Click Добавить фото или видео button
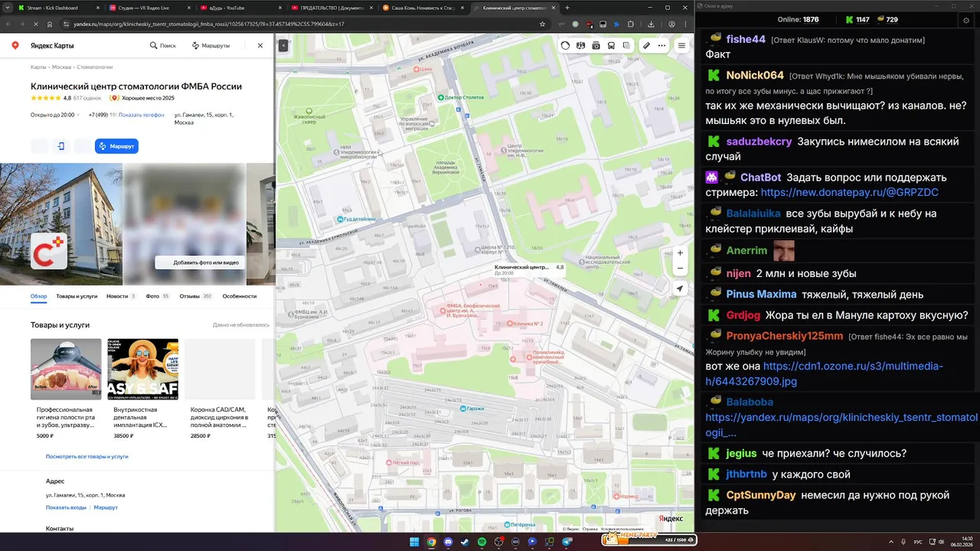The height and width of the screenshot is (551, 980). [x=201, y=262]
